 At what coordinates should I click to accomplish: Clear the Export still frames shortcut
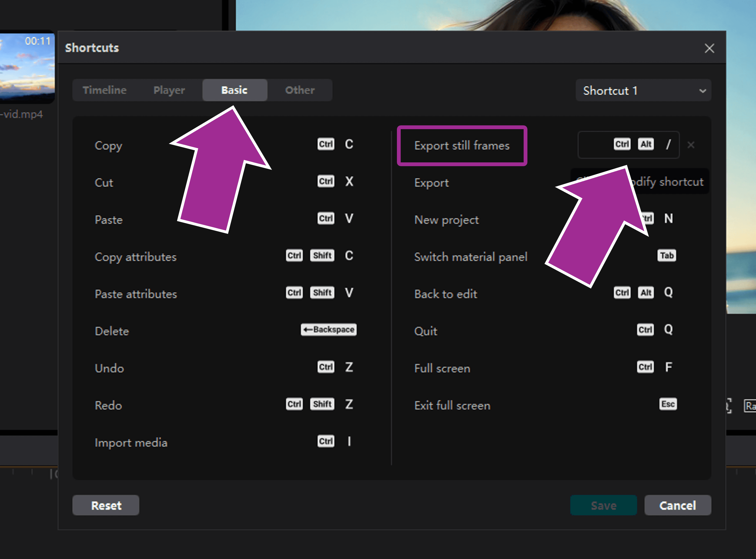(x=691, y=145)
